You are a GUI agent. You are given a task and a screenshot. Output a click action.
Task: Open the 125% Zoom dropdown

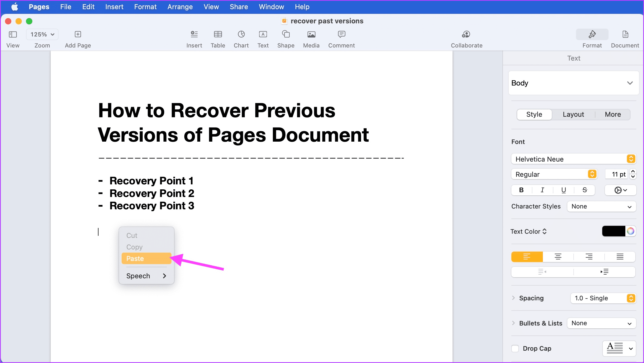42,34
